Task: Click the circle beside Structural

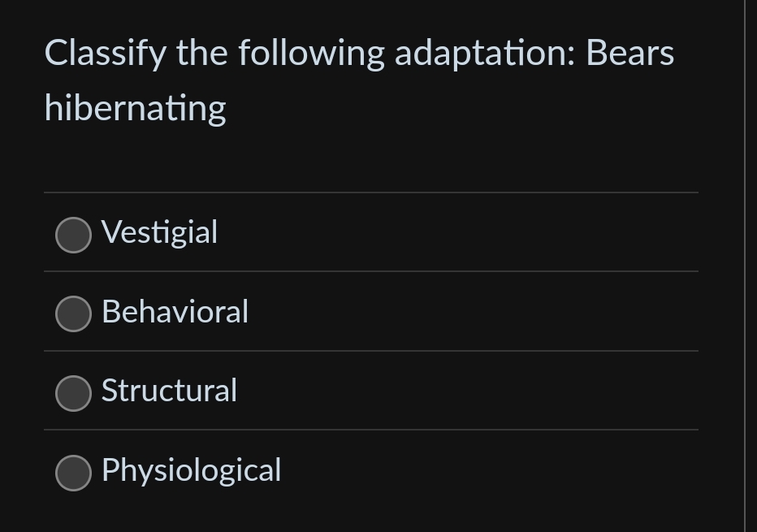Action: pos(73,393)
